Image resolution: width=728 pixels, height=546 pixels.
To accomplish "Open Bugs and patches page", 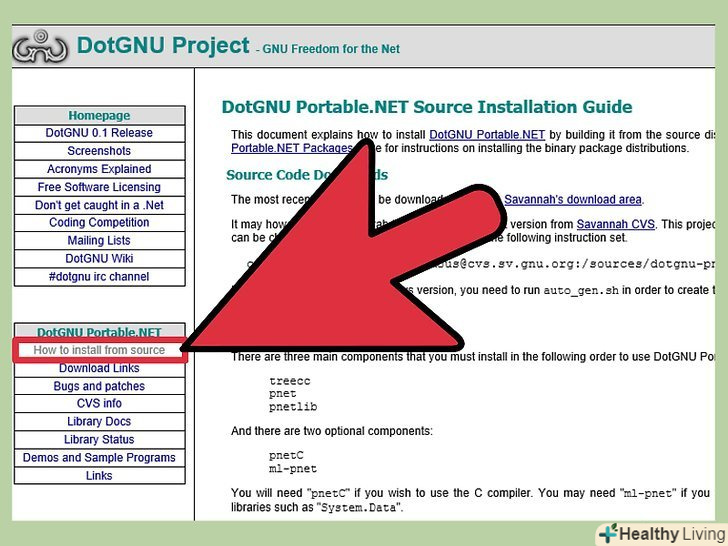I will point(99,386).
